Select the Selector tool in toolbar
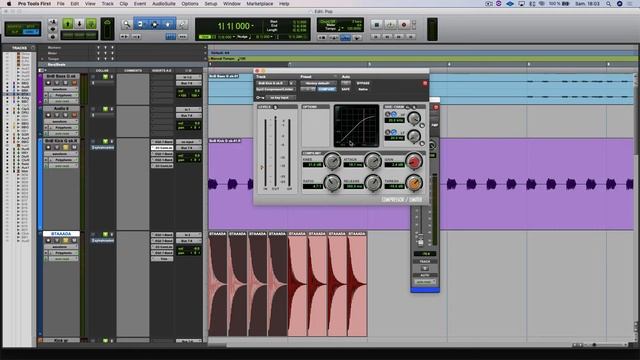This screenshot has width=640, height=360. (154, 24)
